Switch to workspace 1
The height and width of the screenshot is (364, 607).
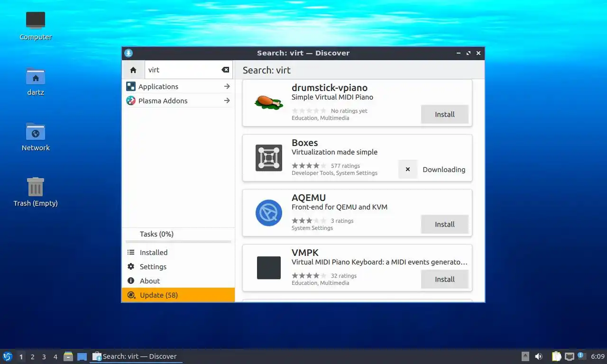click(x=21, y=357)
